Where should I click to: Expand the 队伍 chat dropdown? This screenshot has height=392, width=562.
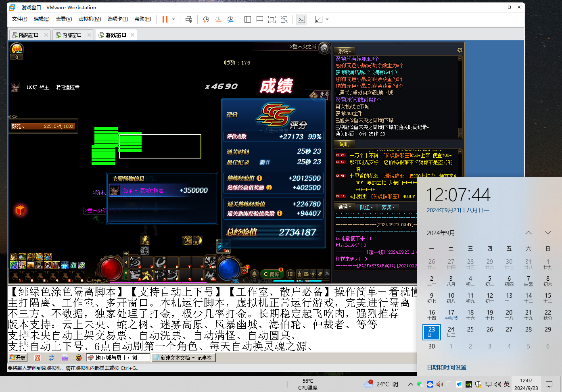(367, 207)
